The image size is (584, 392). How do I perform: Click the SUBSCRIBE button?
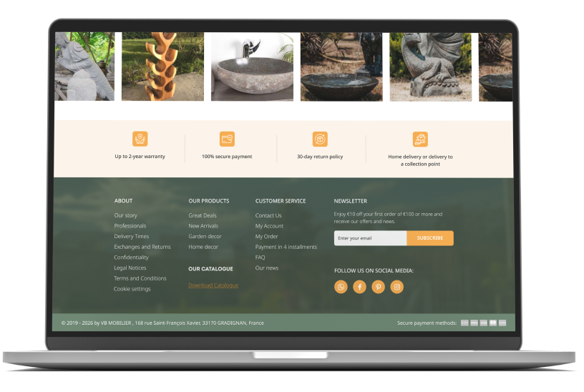click(430, 238)
